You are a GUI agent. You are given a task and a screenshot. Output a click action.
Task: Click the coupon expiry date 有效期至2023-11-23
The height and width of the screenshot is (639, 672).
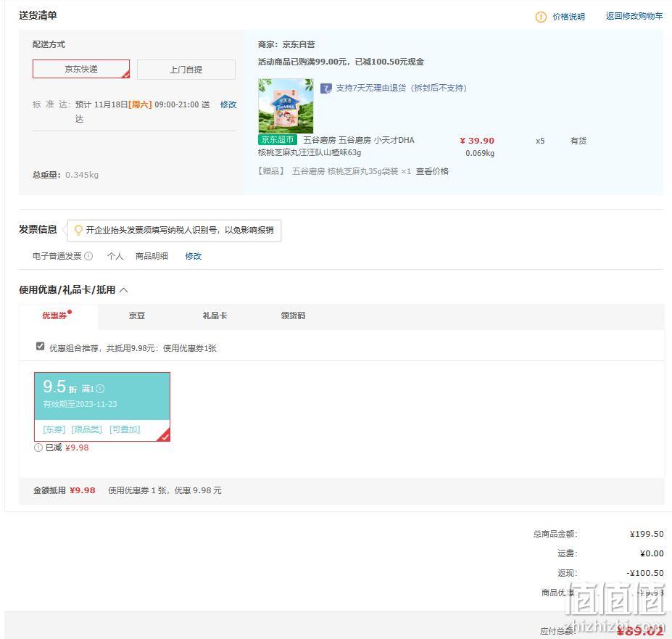pos(80,404)
